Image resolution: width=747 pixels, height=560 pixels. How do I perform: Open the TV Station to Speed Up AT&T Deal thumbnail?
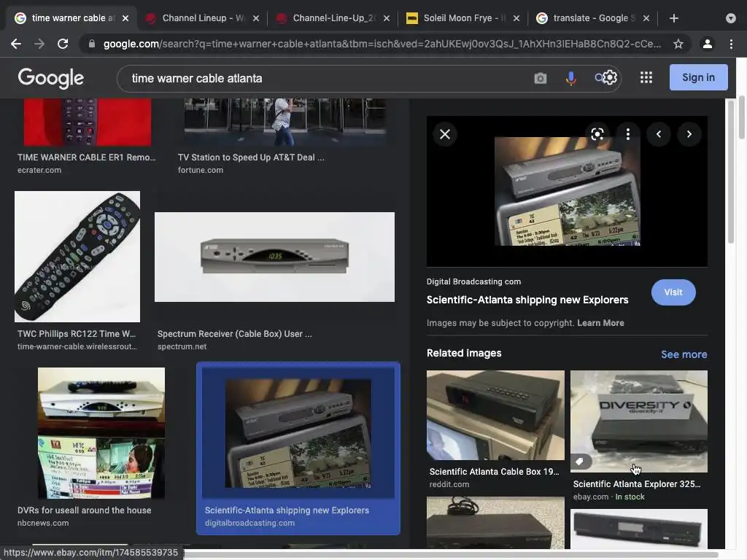point(285,122)
